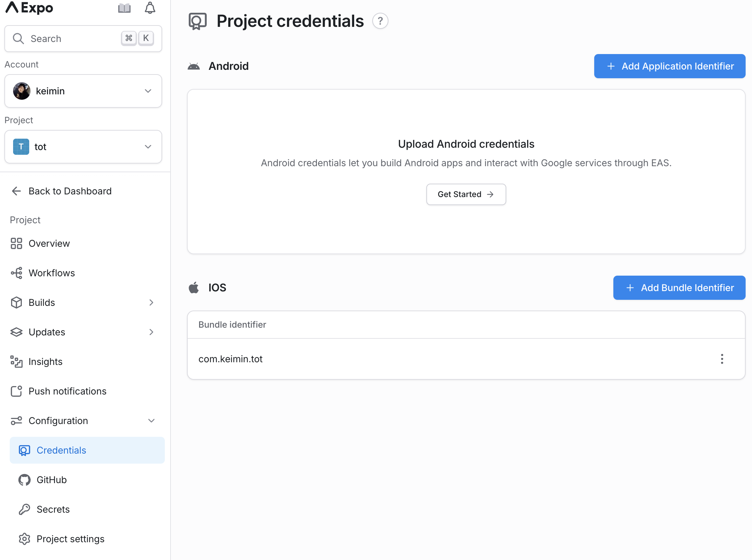The image size is (752, 560).
Task: Open Push notifications page
Action: click(x=67, y=391)
